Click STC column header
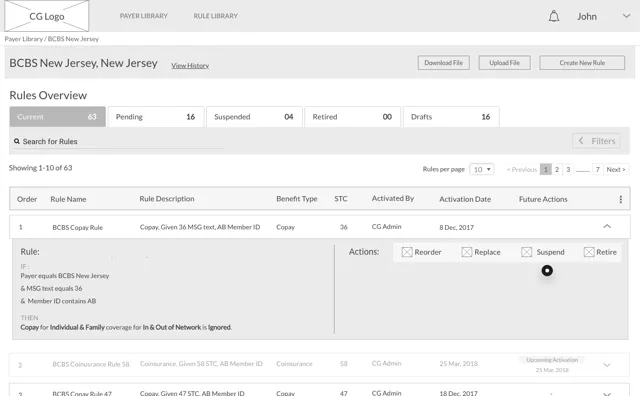Screen dimensions: 640x396 341,199
